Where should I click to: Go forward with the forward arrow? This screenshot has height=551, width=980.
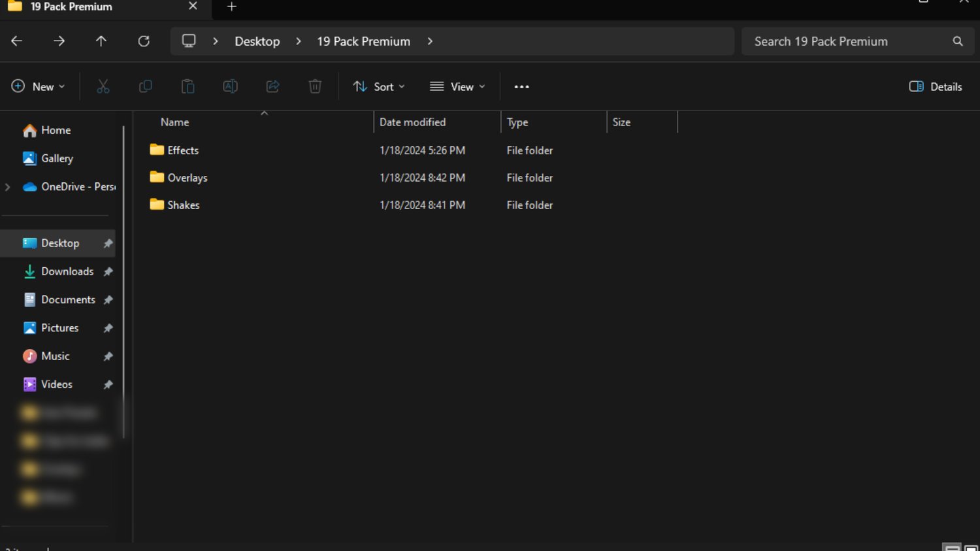pos(59,41)
